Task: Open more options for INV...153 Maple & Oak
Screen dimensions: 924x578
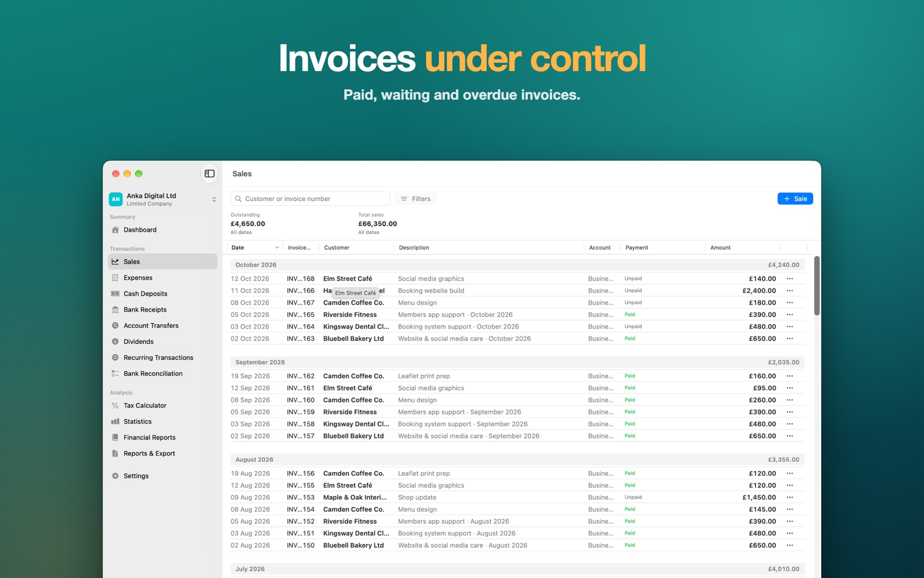Action: 789,498
